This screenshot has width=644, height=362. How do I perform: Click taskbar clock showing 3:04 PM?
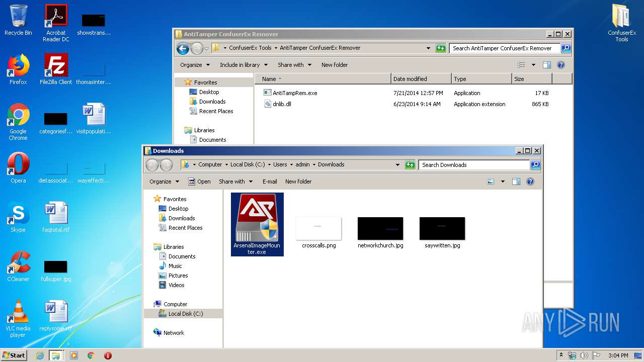click(618, 355)
